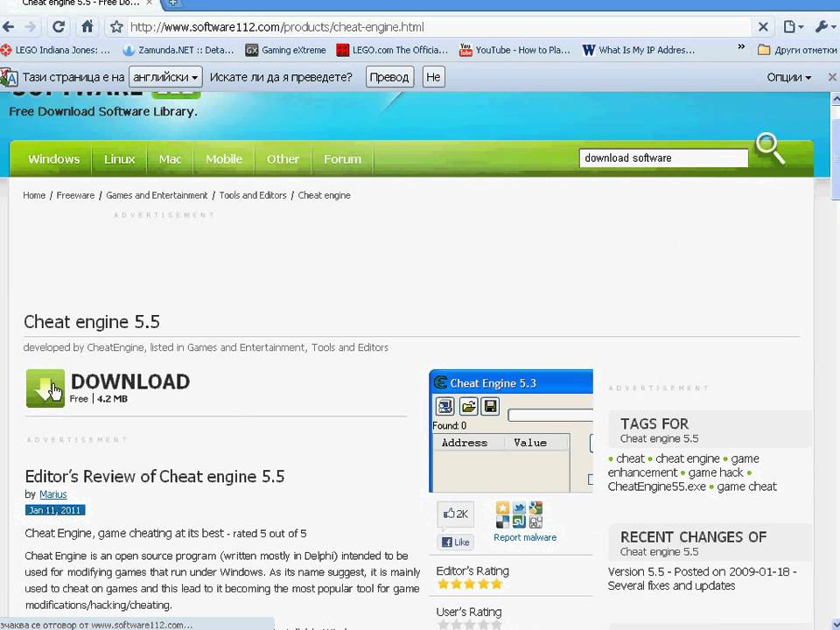
Task: Select the cheat tag
Action: (x=630, y=458)
